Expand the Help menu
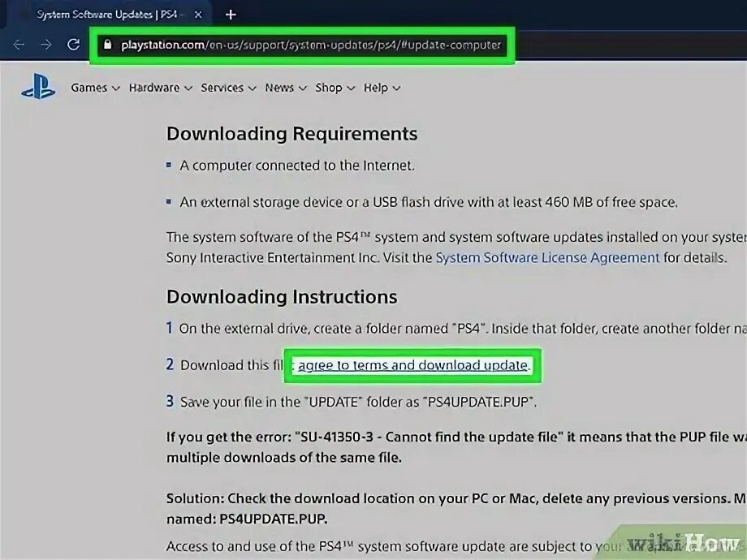747x560 pixels. 382,88
